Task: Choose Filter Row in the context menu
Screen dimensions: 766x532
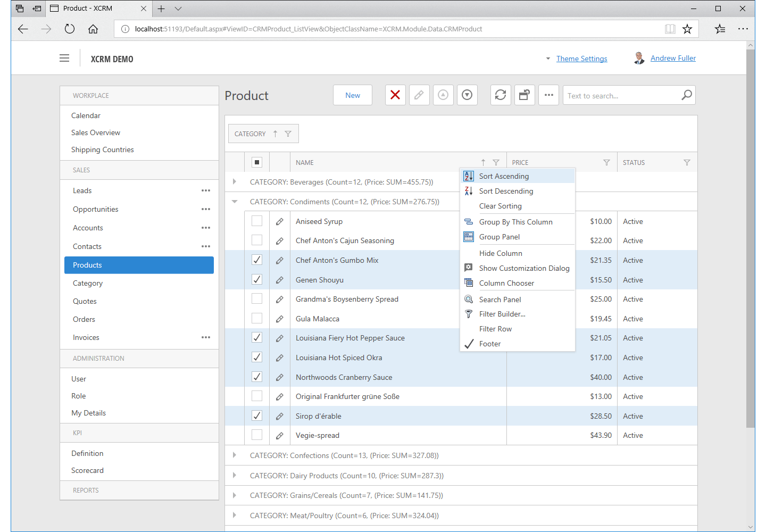Action: [495, 329]
